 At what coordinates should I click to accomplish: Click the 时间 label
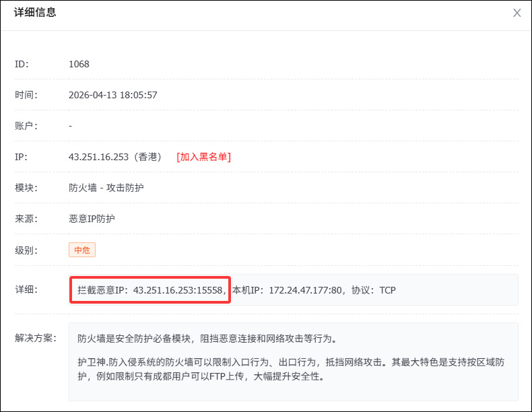coord(26,95)
